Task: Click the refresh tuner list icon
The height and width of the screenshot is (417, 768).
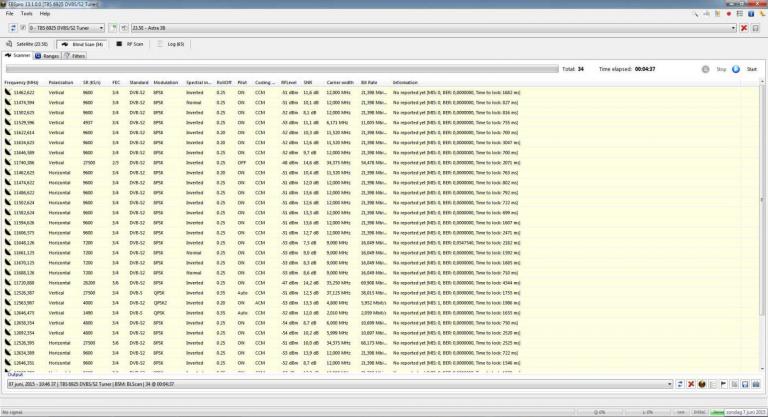Action: [13, 28]
